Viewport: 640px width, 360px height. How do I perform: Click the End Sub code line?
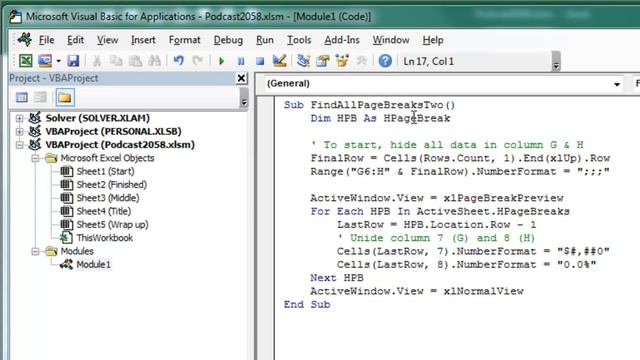pyautogui.click(x=307, y=304)
